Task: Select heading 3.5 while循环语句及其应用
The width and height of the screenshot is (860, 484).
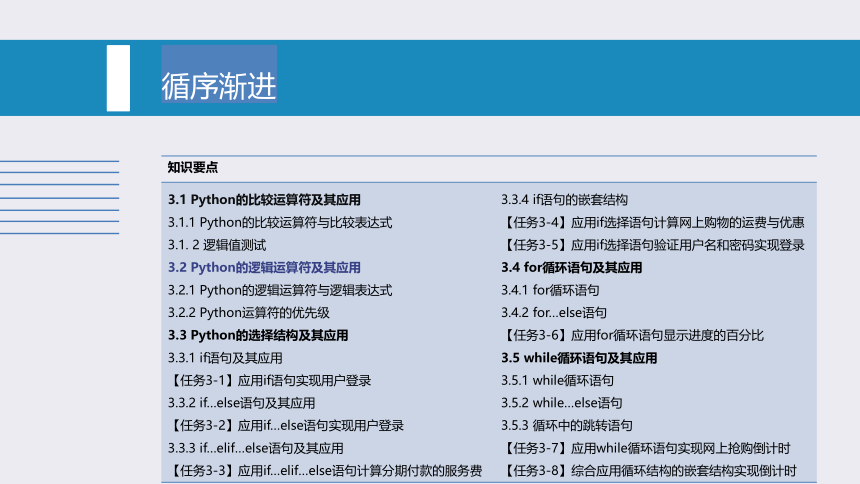Action: [579, 358]
